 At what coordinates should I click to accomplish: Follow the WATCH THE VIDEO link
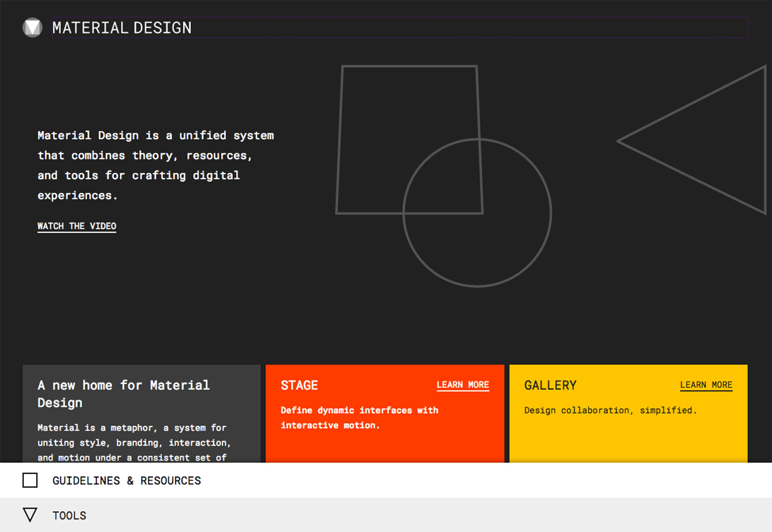(77, 226)
